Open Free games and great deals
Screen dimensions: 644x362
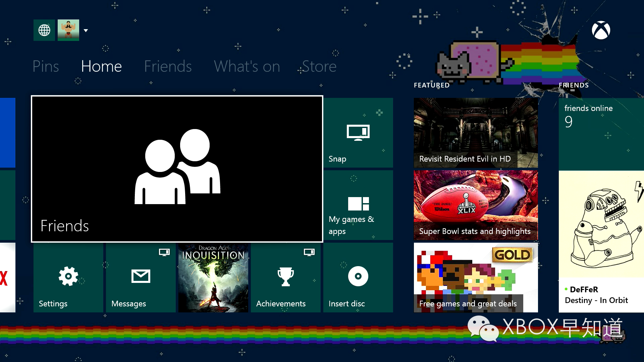point(476,278)
